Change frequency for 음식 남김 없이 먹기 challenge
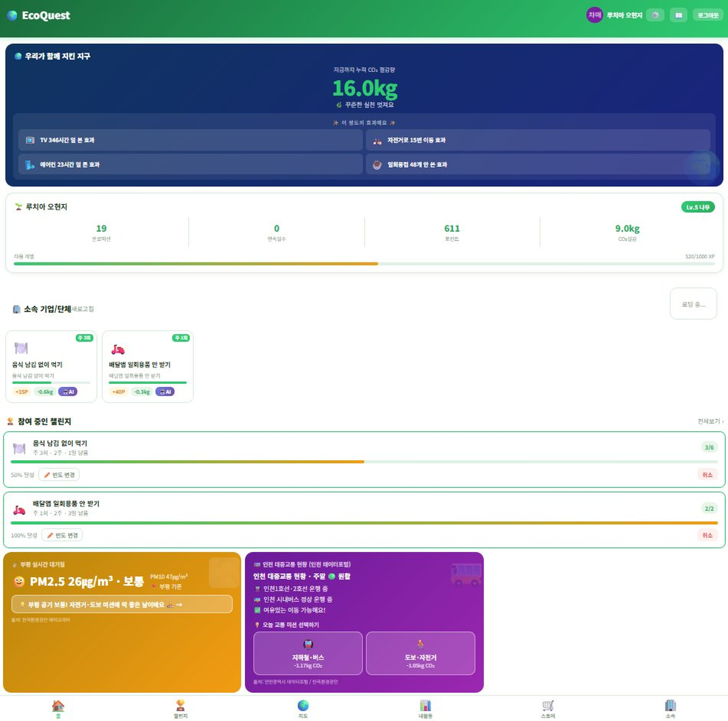 coord(59,475)
